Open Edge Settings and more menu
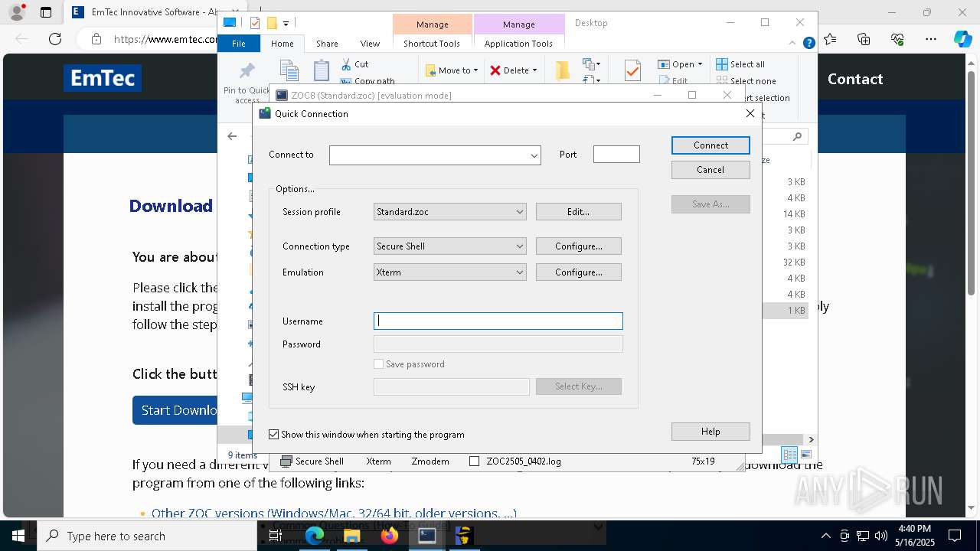Viewport: 980px width, 551px height. pyautogui.click(x=931, y=39)
